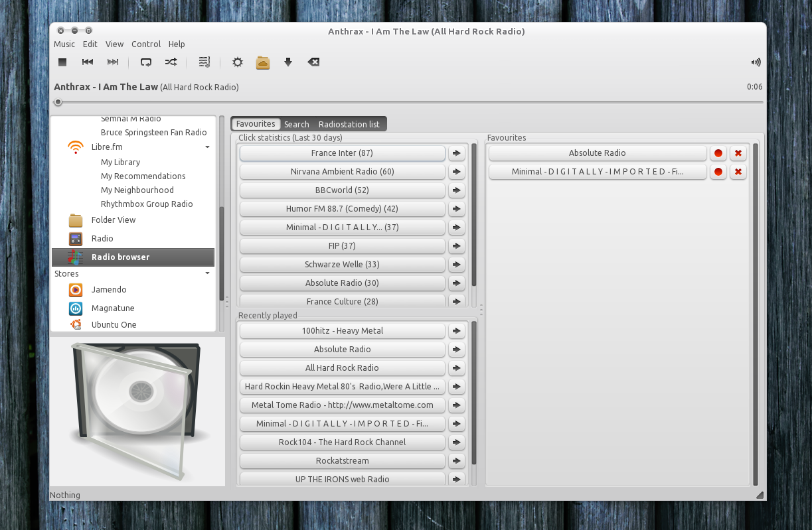Open the Music menu
This screenshot has height=530, width=812.
(64, 44)
